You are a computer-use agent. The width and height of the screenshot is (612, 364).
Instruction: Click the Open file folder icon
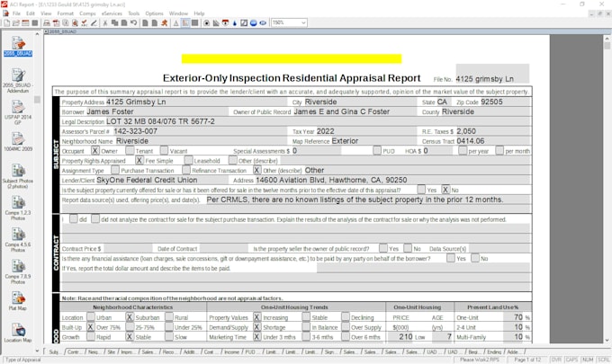pos(16,23)
